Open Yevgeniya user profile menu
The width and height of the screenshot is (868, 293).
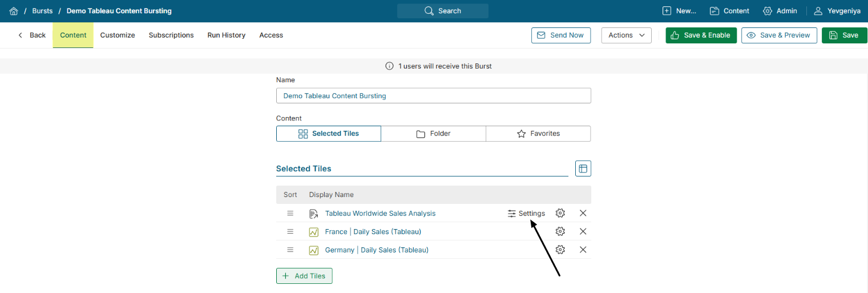click(x=837, y=11)
